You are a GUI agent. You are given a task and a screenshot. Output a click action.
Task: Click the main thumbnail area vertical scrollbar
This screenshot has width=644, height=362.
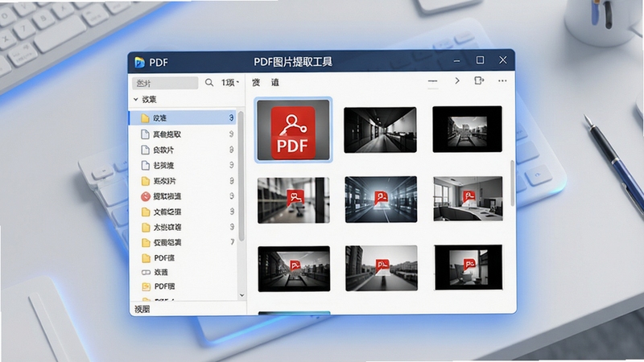(x=512, y=183)
